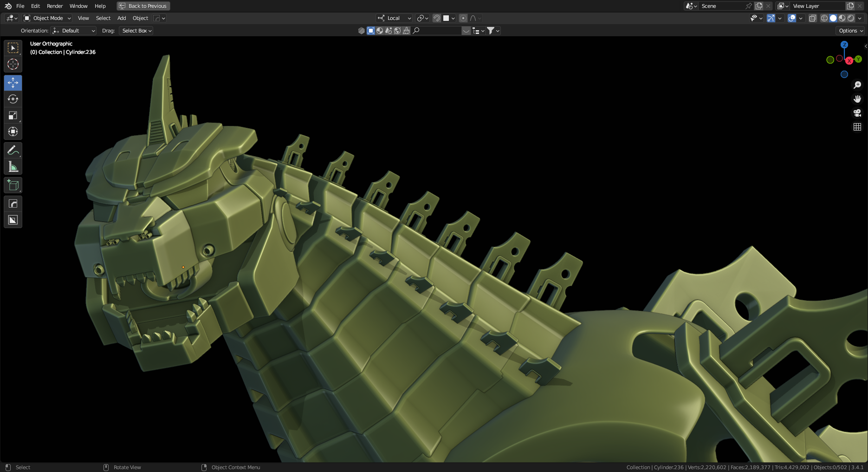Click the header search field
Screen dimensions: 868x472
pyautogui.click(x=437, y=31)
